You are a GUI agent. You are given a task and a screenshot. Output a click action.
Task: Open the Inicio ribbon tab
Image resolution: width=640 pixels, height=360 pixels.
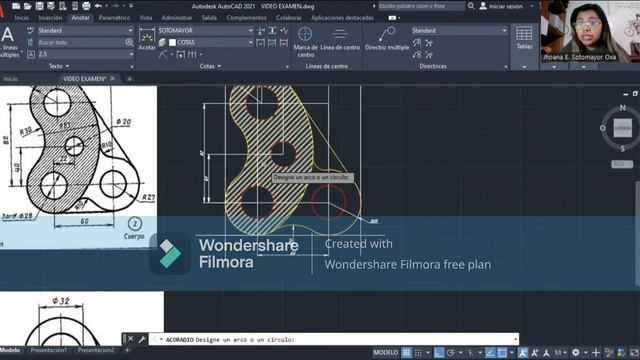click(22, 18)
